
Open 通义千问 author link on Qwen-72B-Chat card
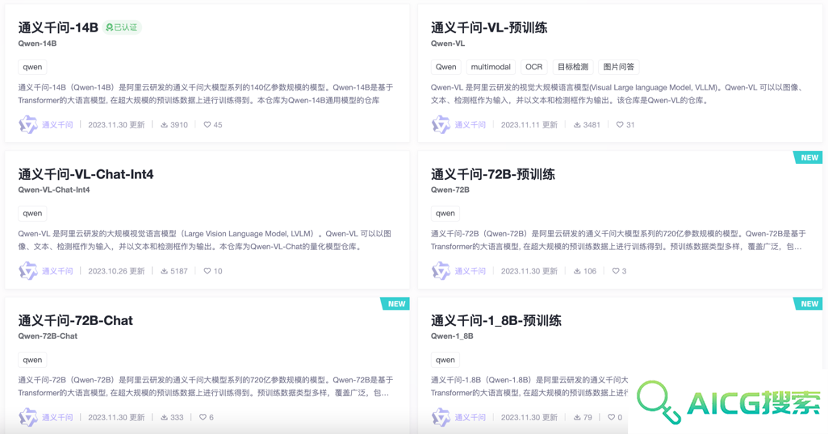[58, 417]
